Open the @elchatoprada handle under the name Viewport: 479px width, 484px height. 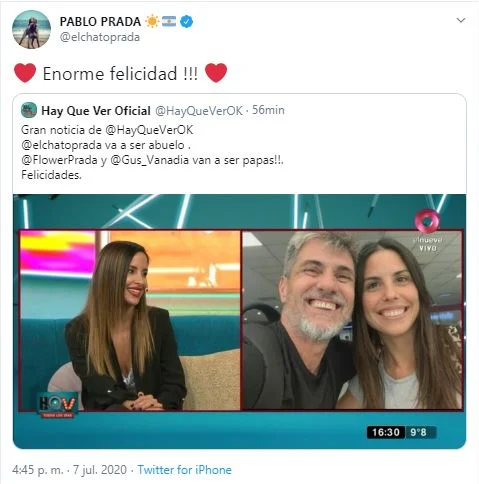tap(99, 37)
